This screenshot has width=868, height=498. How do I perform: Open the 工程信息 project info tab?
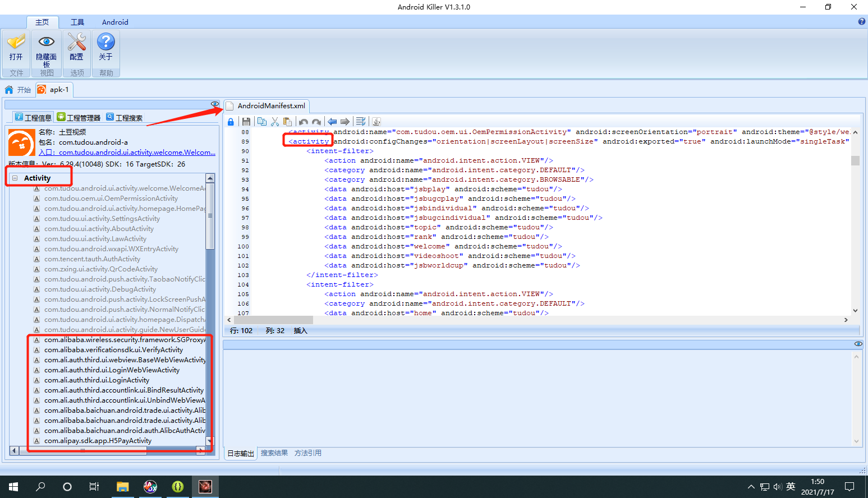[x=33, y=117]
